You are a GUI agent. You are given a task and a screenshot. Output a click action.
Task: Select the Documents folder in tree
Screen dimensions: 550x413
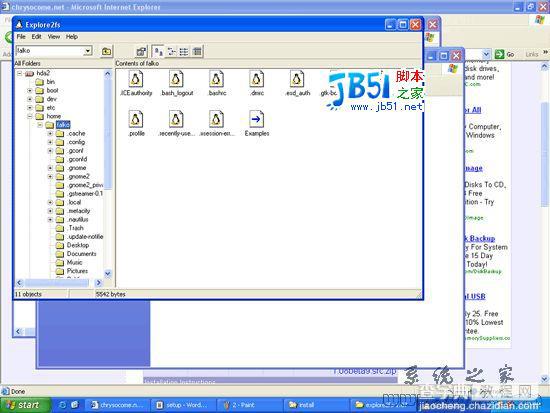tap(76, 254)
